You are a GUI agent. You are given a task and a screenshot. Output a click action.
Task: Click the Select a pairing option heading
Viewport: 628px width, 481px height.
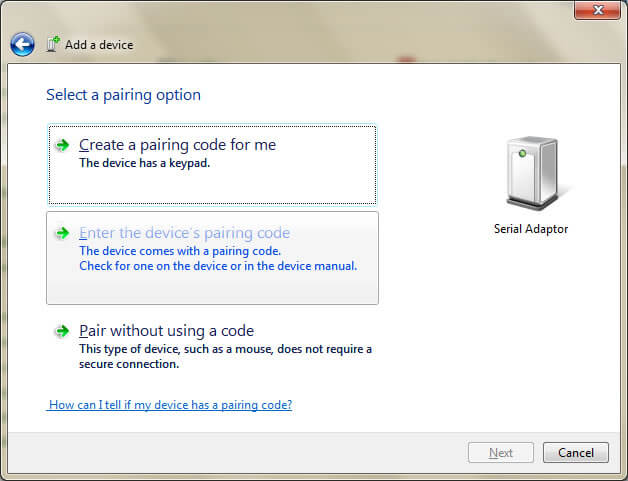[x=123, y=95]
